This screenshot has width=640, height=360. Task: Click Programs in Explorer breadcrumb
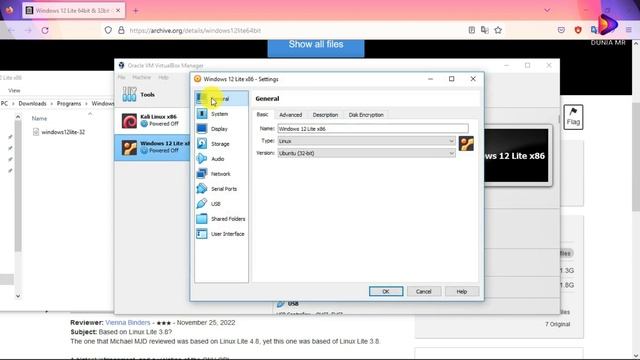click(x=69, y=104)
